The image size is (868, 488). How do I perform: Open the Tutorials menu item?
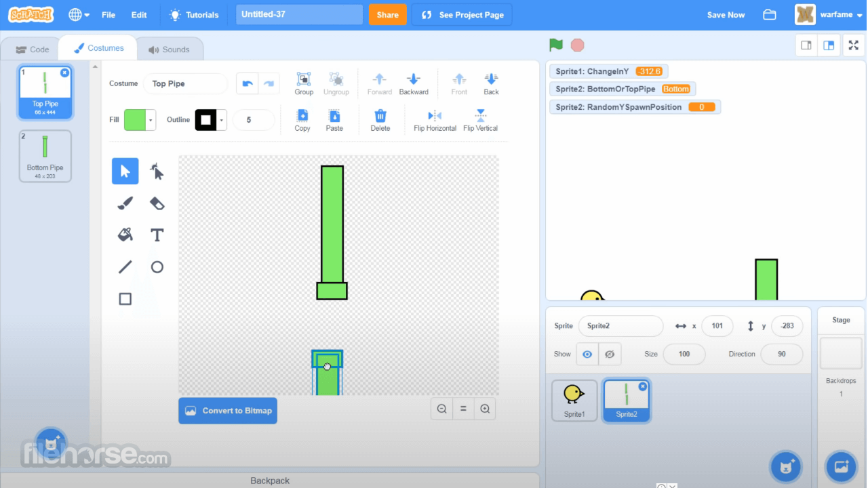tap(194, 15)
